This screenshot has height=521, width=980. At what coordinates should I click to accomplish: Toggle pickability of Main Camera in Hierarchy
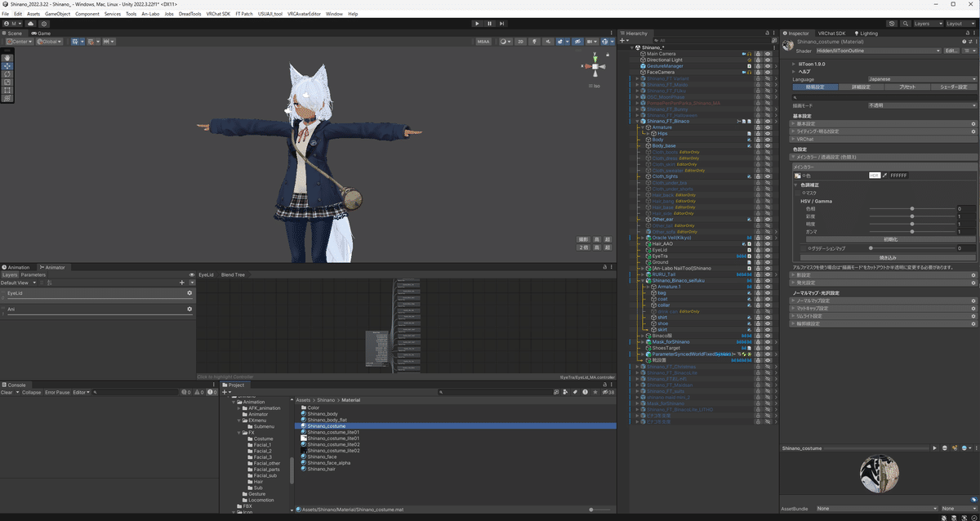758,54
